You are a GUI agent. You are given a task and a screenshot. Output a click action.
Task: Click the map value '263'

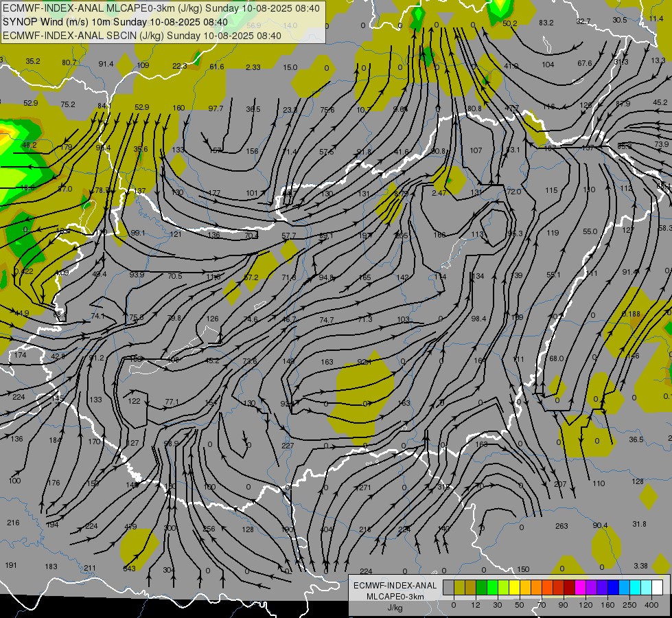click(561, 526)
